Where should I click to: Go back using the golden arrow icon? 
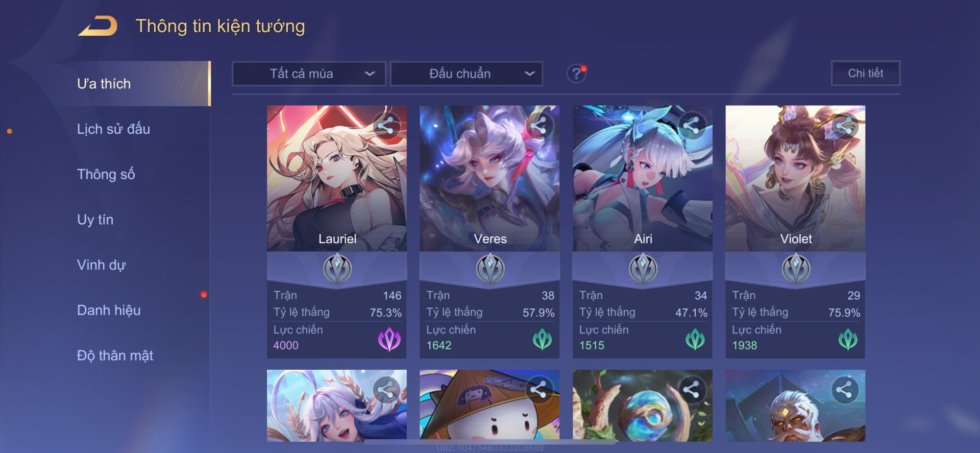(x=98, y=26)
